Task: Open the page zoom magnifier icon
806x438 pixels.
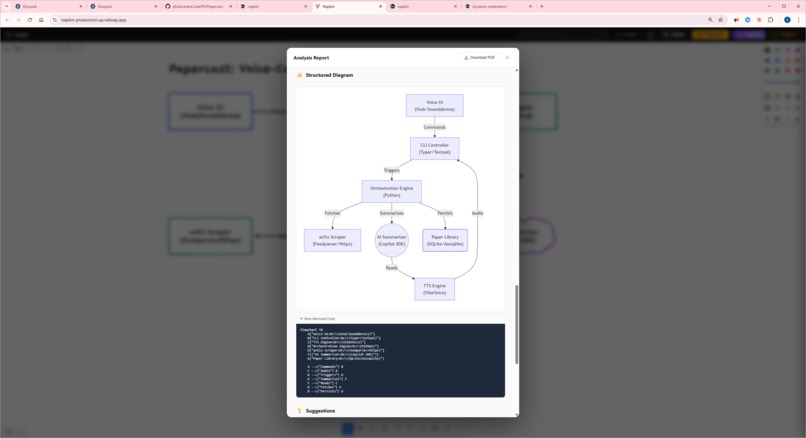Action: 710,20
